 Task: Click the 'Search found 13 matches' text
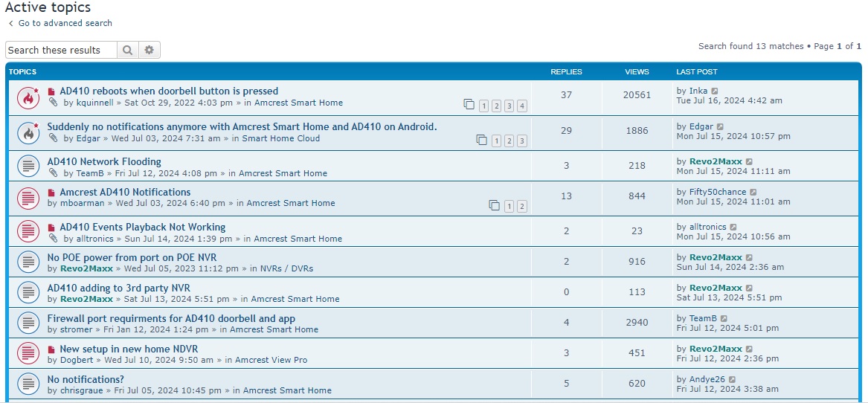point(750,47)
